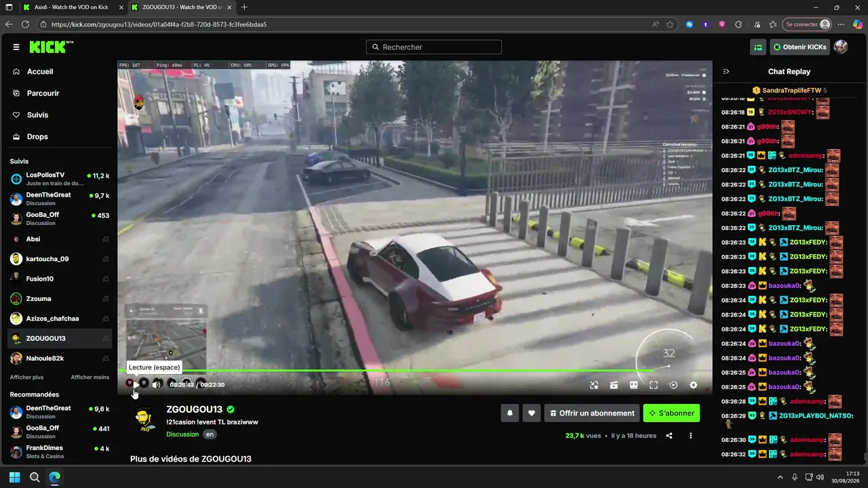868x488 pixels.
Task: Refresh the current page
Action: 26,24
